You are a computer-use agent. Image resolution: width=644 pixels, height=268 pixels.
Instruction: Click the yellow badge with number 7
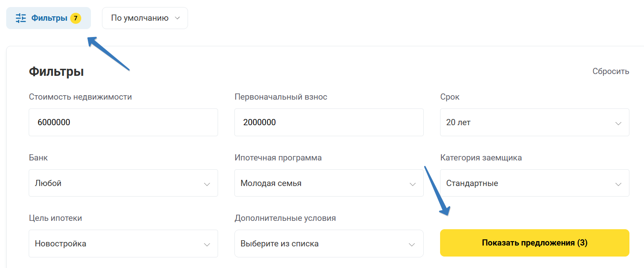(75, 18)
